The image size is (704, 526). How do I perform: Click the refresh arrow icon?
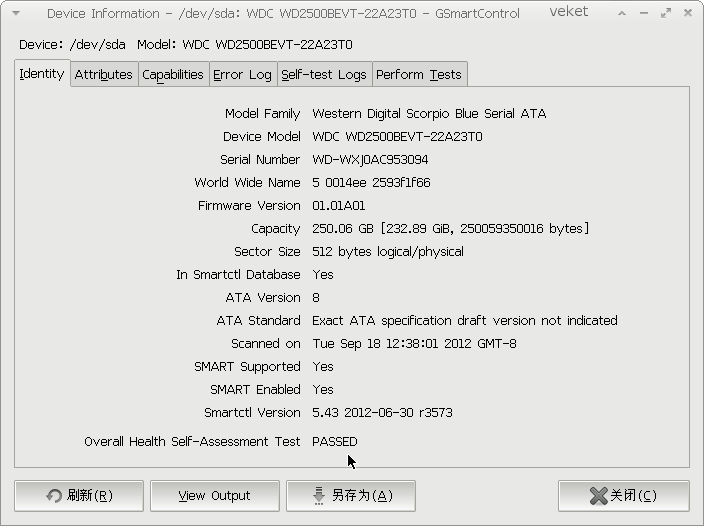[54, 495]
